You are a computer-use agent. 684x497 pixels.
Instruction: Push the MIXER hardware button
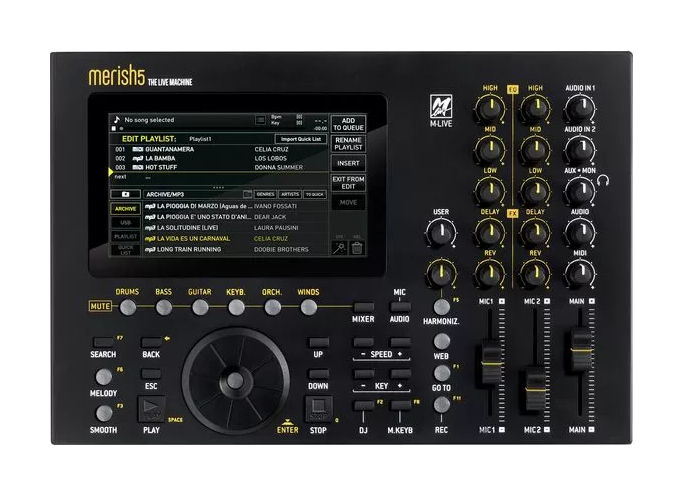tap(363, 307)
